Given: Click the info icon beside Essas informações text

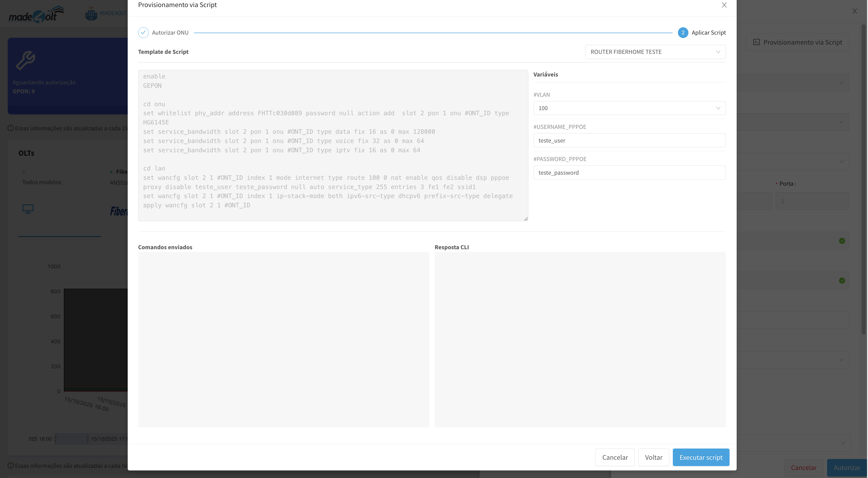Looking at the screenshot, I should [x=10, y=128].
